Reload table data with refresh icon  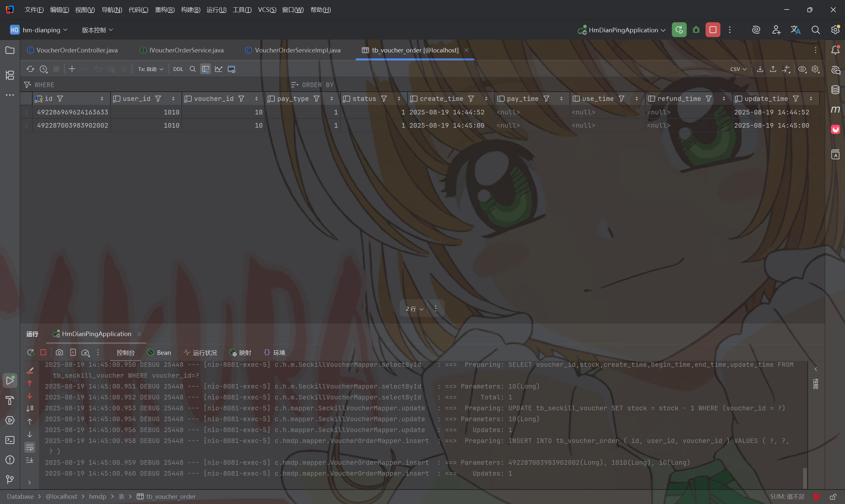(x=30, y=69)
